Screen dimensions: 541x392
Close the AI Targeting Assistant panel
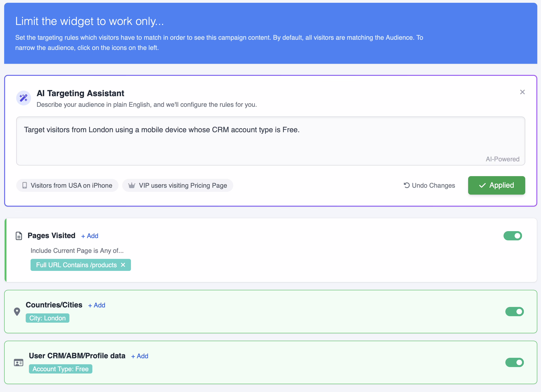point(522,92)
